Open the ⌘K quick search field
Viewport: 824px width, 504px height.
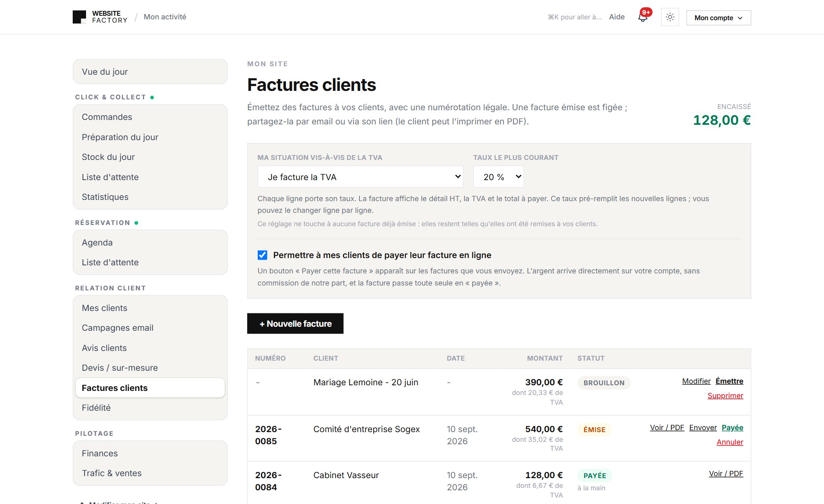coord(574,17)
